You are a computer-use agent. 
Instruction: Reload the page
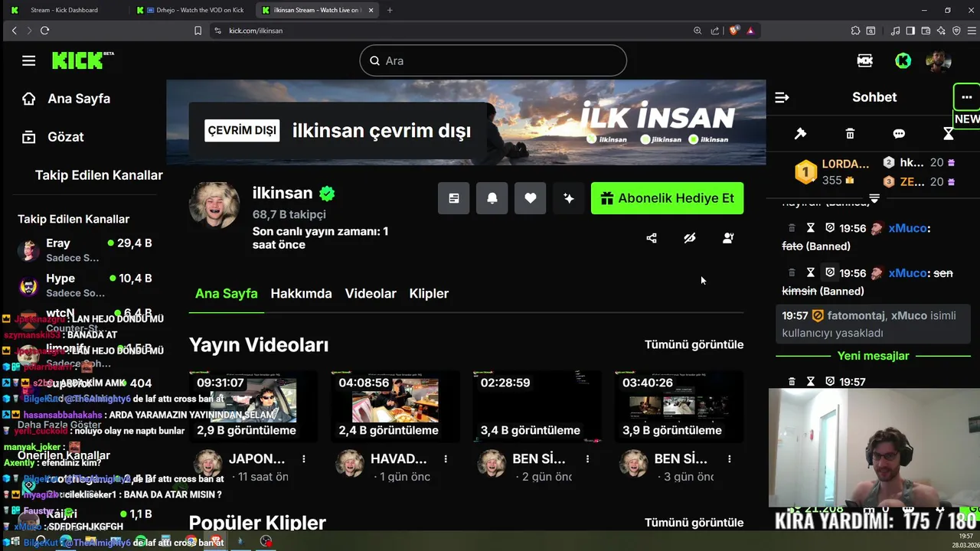click(44, 31)
